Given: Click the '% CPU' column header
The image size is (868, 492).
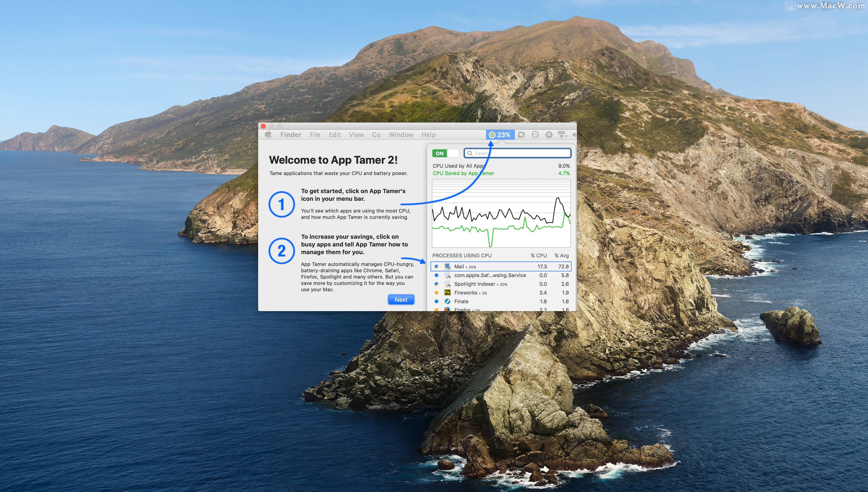Looking at the screenshot, I should point(538,255).
